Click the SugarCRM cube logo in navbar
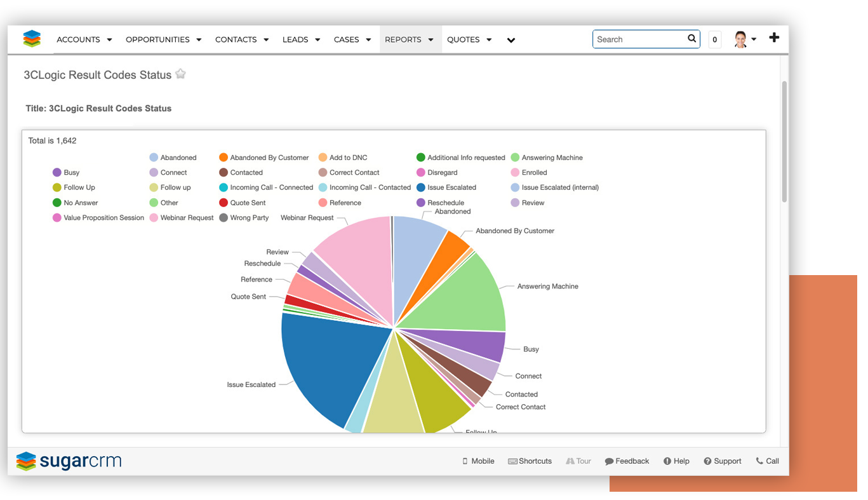Screen dimensions: 868x500 pyautogui.click(x=32, y=39)
